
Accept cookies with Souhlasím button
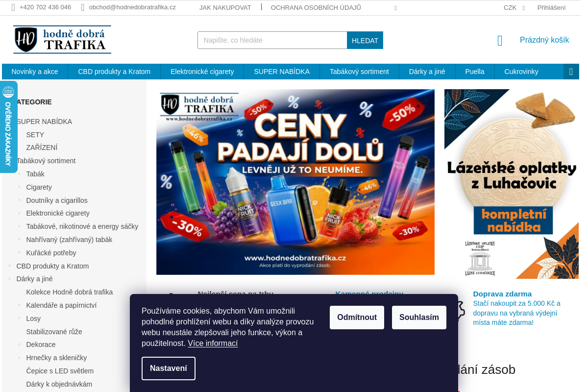coord(419,317)
